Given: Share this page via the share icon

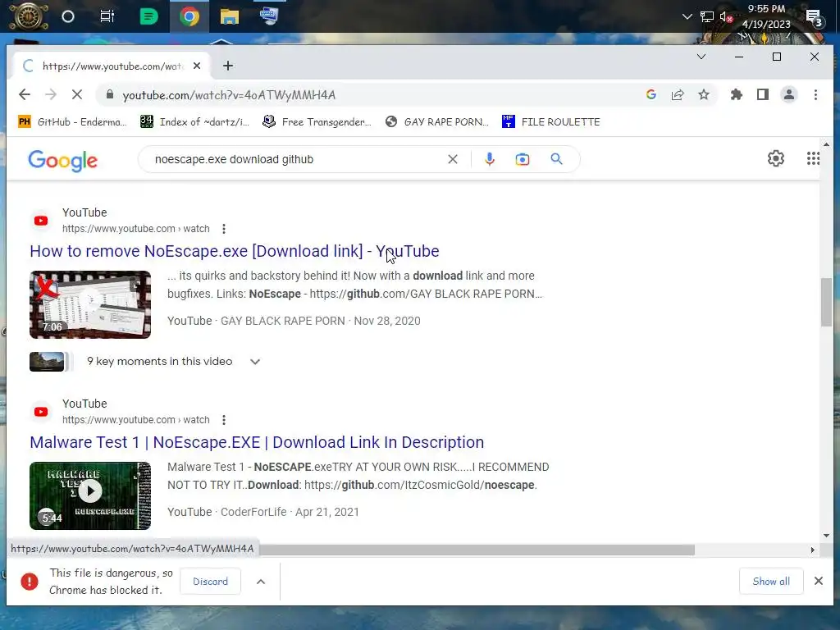Looking at the screenshot, I should (x=678, y=95).
